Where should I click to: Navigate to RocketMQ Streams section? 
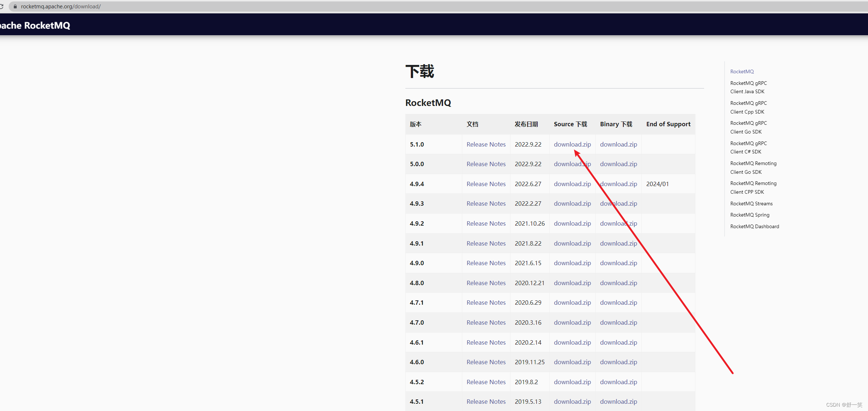(751, 204)
